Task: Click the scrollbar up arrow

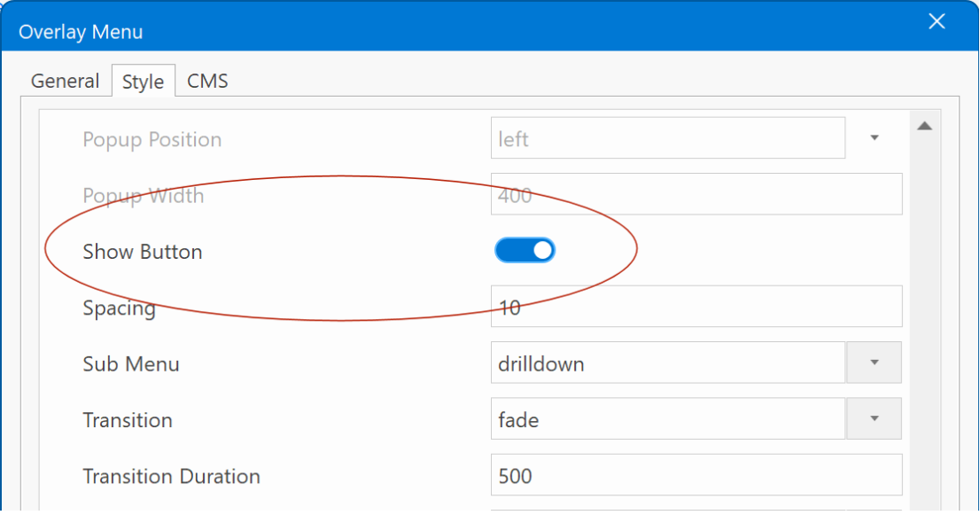Action: pyautogui.click(x=925, y=126)
